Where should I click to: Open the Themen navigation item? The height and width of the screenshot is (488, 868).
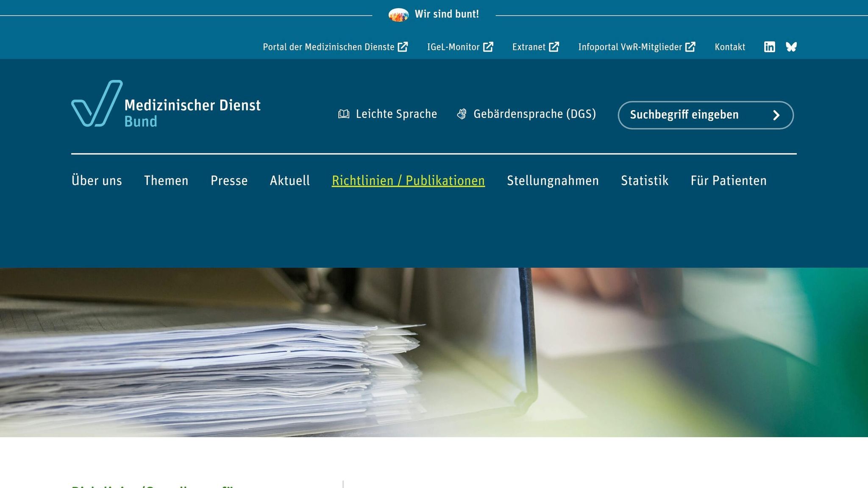[x=166, y=180]
